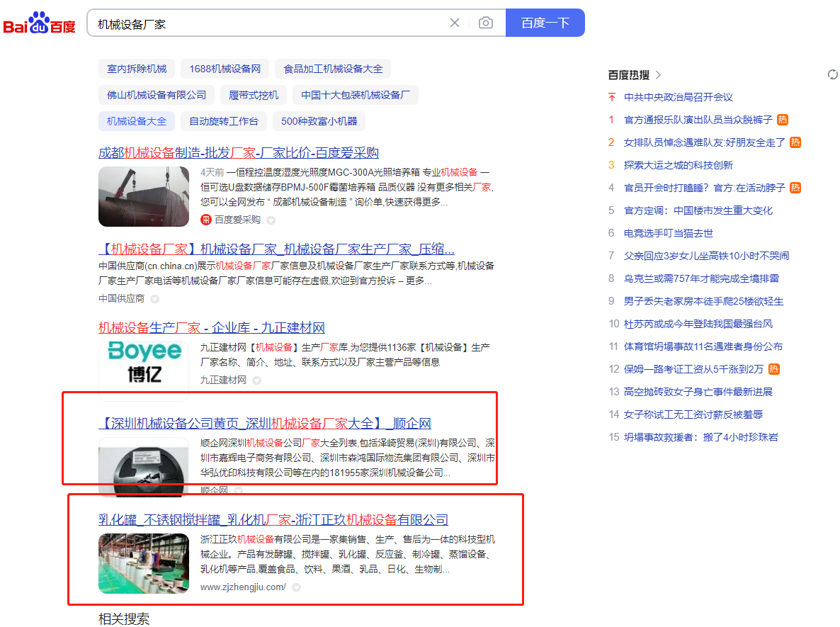The width and height of the screenshot is (840, 627).
Task: Select the 佛山机械设备有限公司 suggestion chip
Action: tap(157, 95)
